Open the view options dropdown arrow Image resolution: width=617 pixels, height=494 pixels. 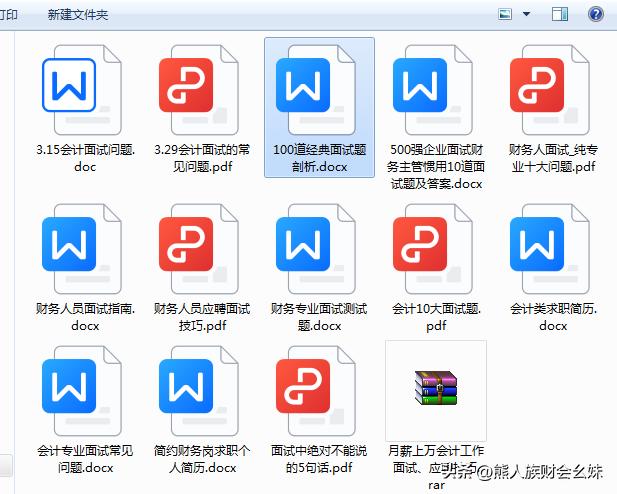[x=526, y=14]
